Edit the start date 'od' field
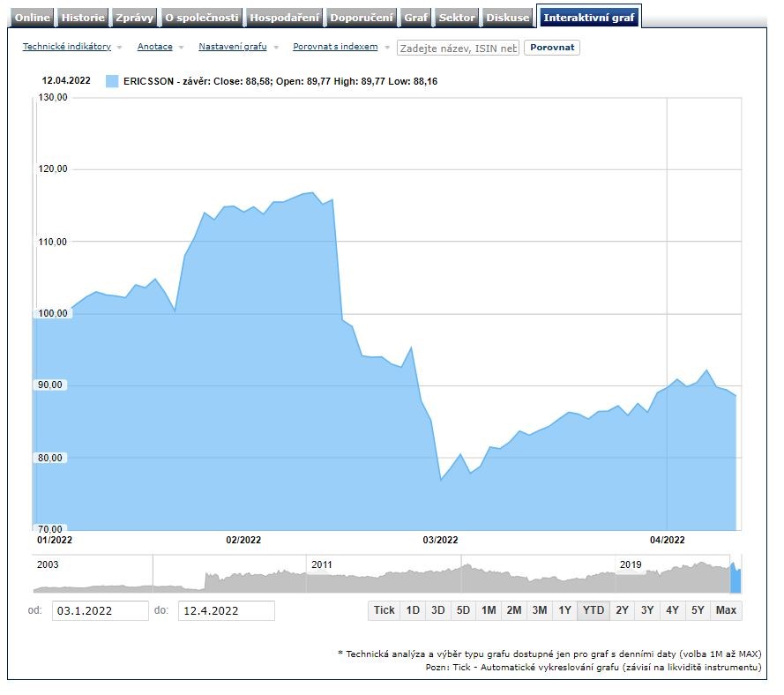 [x=100, y=610]
